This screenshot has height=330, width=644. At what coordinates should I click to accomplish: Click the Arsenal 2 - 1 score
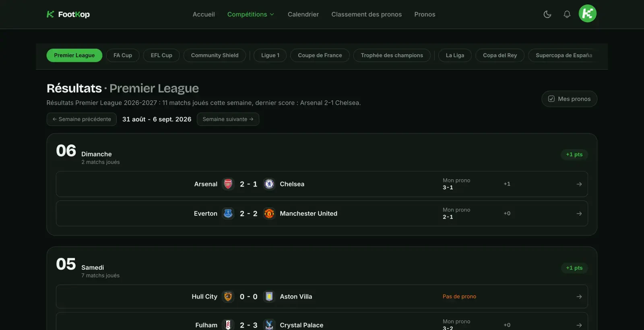pos(248,184)
